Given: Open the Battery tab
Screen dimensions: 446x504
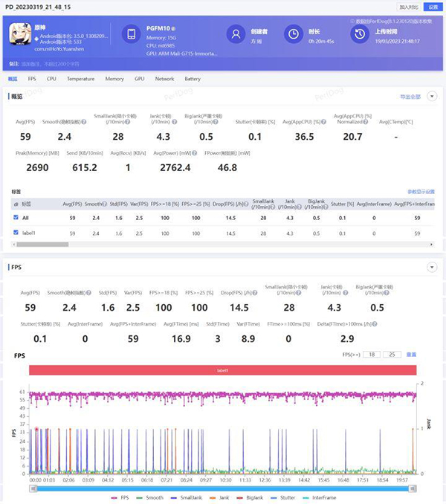Looking at the screenshot, I should [x=193, y=78].
